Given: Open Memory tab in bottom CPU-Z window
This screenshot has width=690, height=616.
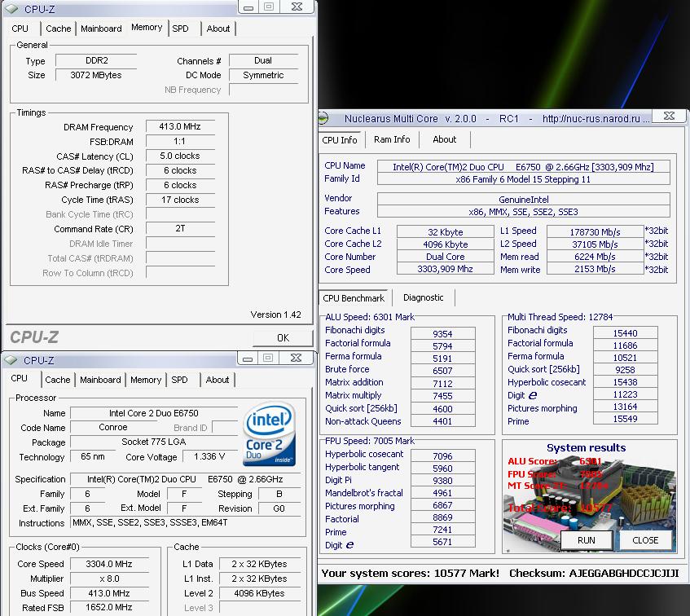Looking at the screenshot, I should click(x=146, y=380).
